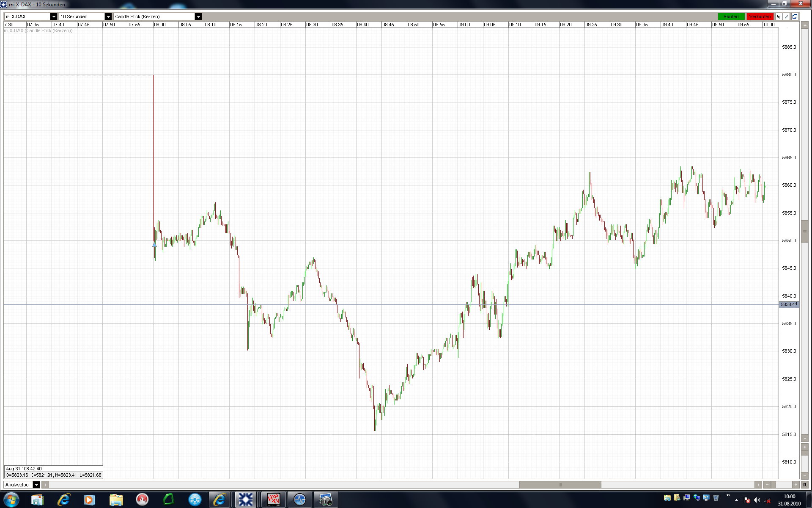Click the vertical price scrollbar down arrow
Viewport: 812px width, 508px height.
(804, 438)
